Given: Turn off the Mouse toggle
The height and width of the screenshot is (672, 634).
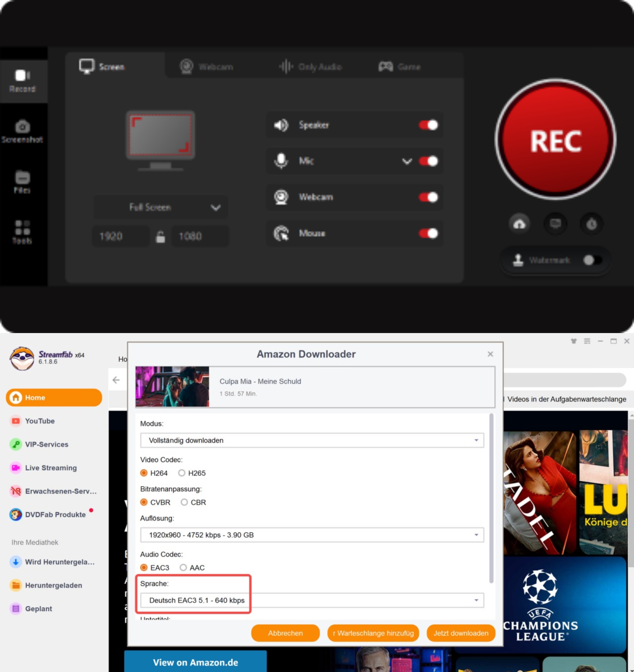Looking at the screenshot, I should [428, 233].
